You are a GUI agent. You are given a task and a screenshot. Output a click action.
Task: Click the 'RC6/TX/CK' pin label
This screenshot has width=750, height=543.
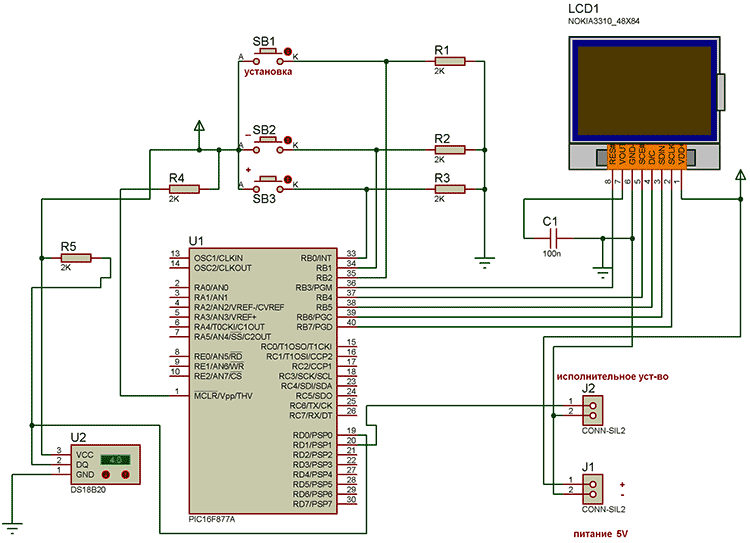click(x=311, y=406)
